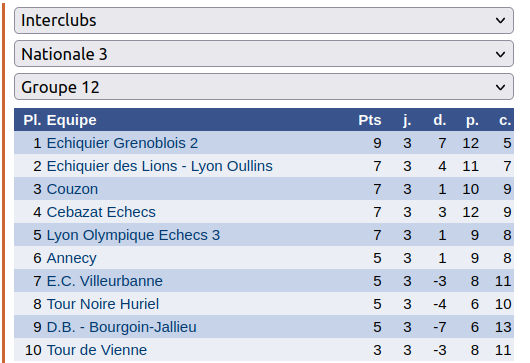Open the E.C. Villeurbanne link
This screenshot has height=363, width=530.
coord(104,281)
